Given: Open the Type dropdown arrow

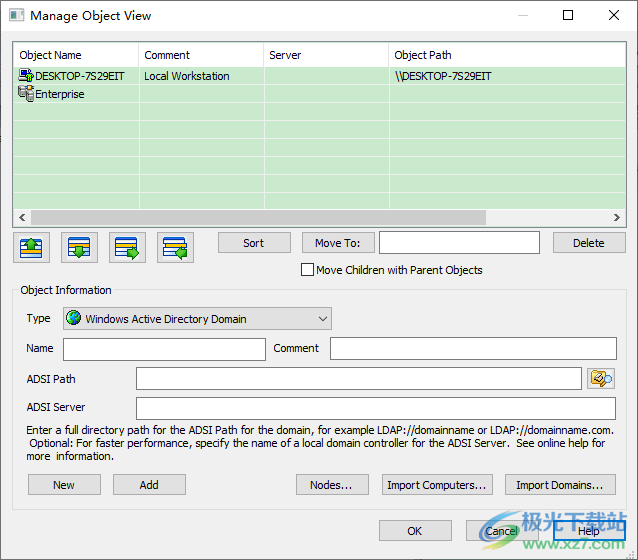Looking at the screenshot, I should (323, 319).
